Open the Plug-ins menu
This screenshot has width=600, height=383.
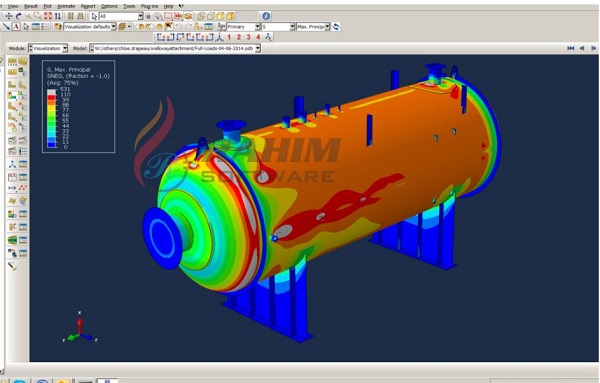pos(149,6)
